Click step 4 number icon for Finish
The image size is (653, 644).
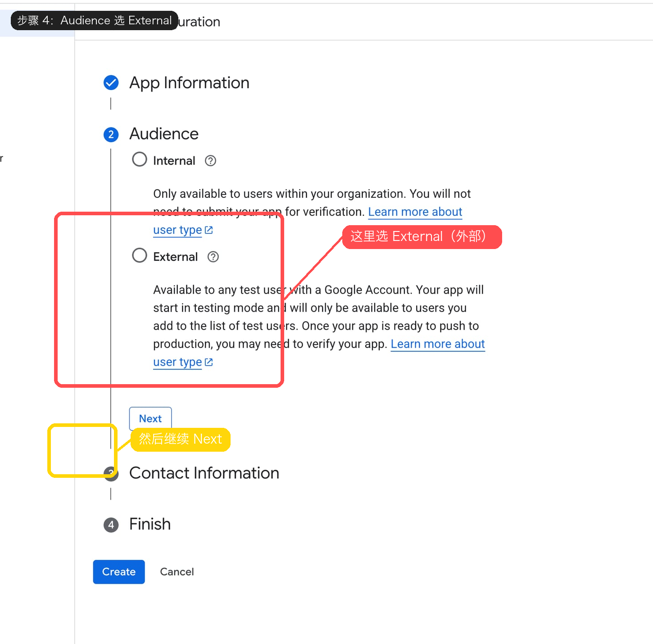(x=111, y=525)
